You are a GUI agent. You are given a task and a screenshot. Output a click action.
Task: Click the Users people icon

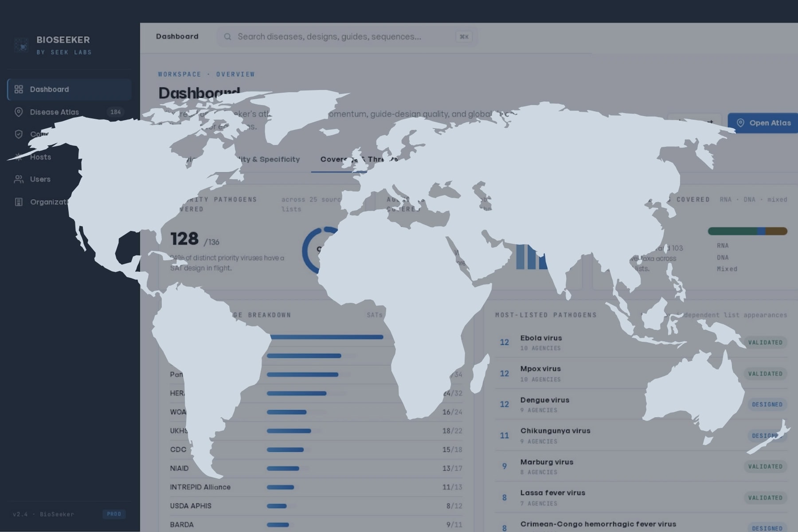point(19,179)
